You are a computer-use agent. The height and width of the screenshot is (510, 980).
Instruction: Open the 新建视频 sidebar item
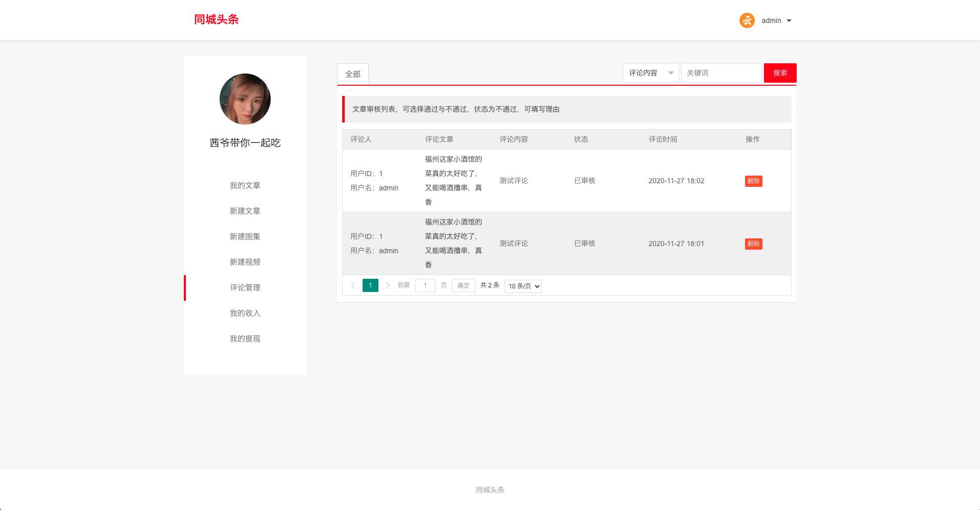pos(245,262)
